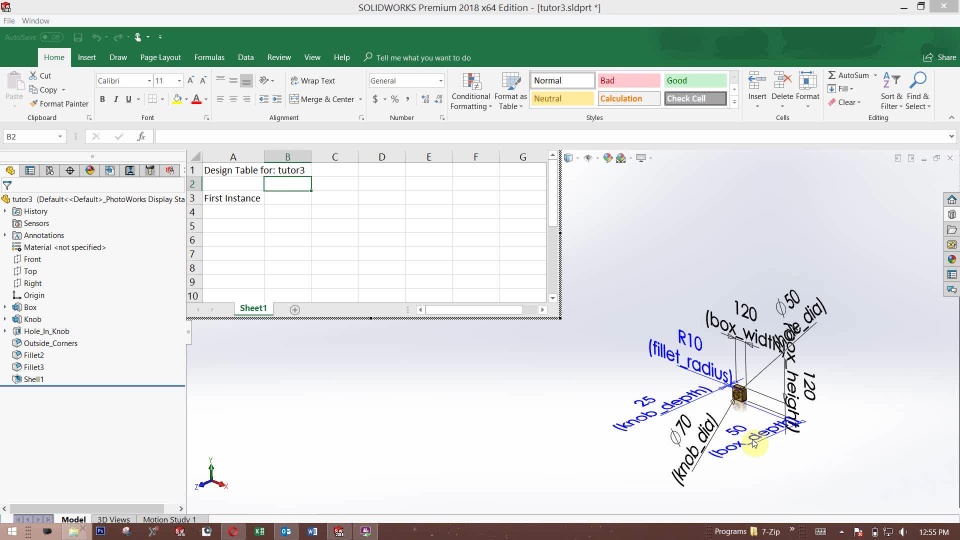This screenshot has width=960, height=540.
Task: Click the Insert Function fx icon
Action: [141, 137]
